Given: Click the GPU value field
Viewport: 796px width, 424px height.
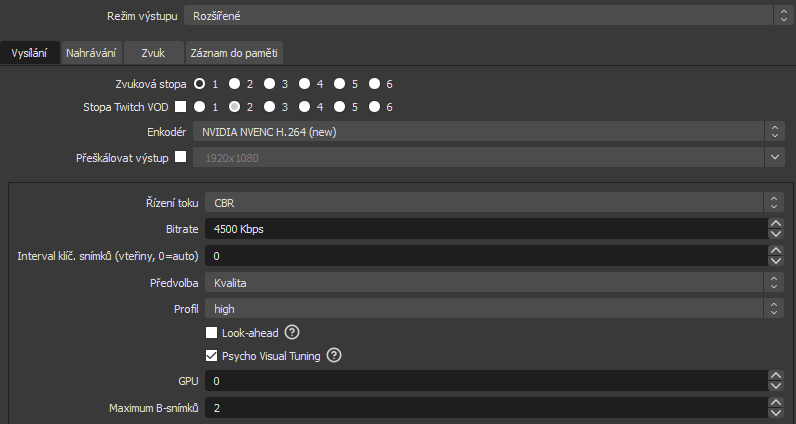Looking at the screenshot, I should [x=486, y=381].
